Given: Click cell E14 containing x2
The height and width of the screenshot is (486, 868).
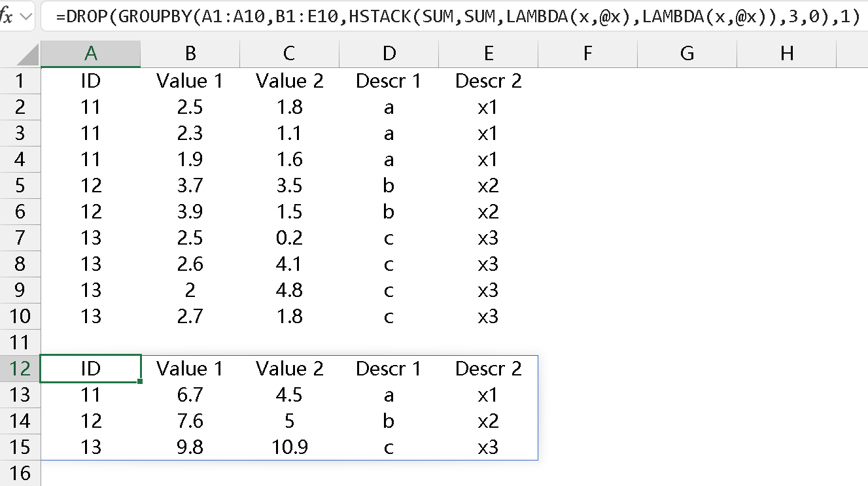Looking at the screenshot, I should tap(488, 421).
